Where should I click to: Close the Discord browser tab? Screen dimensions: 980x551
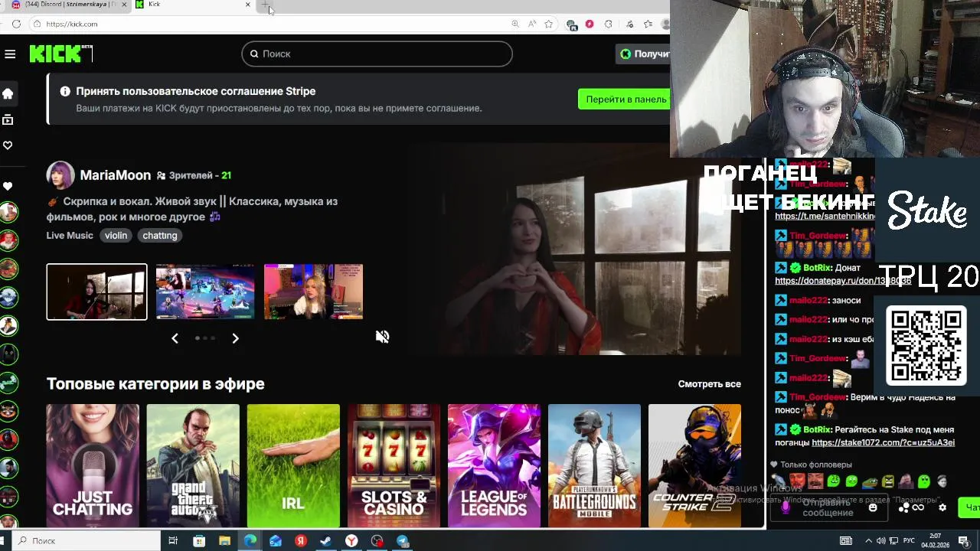pyautogui.click(x=124, y=5)
